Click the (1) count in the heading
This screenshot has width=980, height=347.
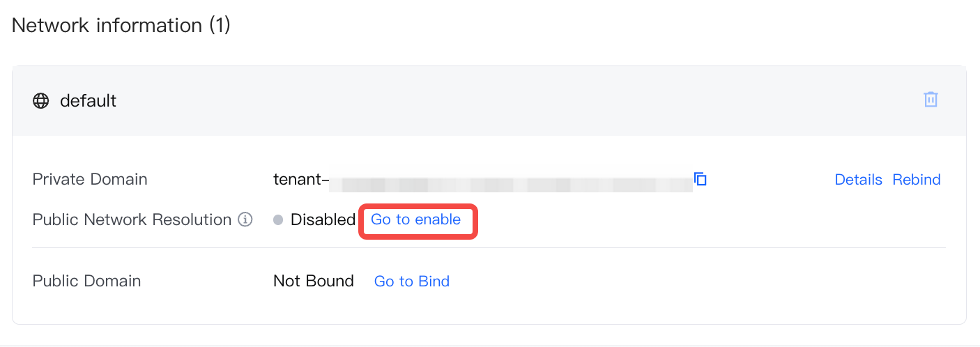pos(220,26)
